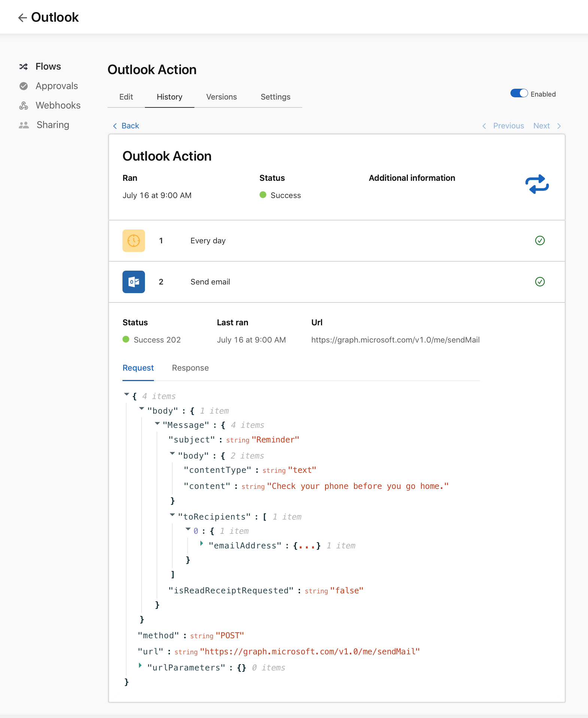Collapse the root JSON object with 4 items

pos(127,395)
